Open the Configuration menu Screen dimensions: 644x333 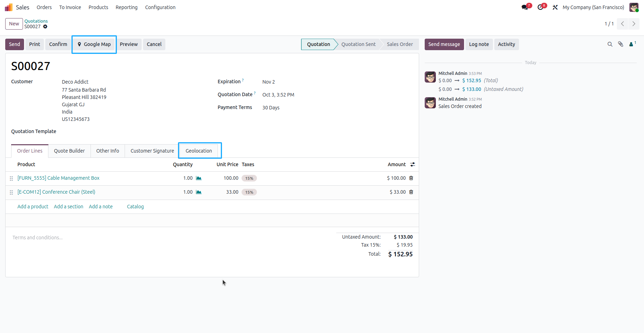(160, 7)
